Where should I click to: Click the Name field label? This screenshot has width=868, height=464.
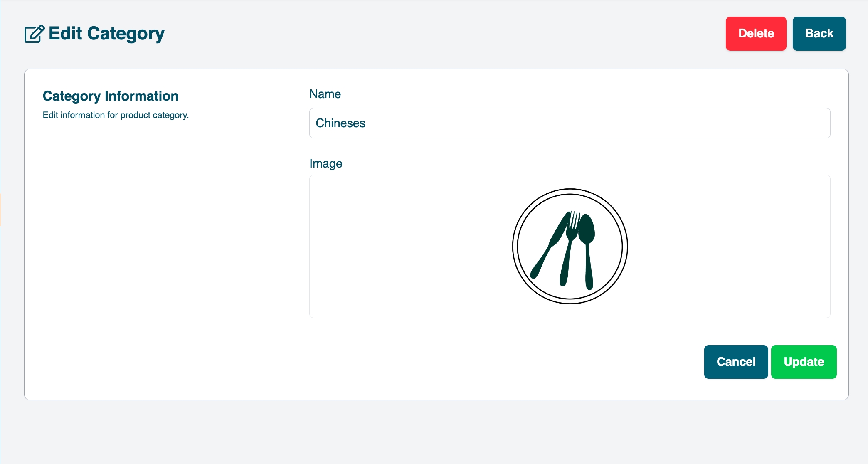click(325, 94)
